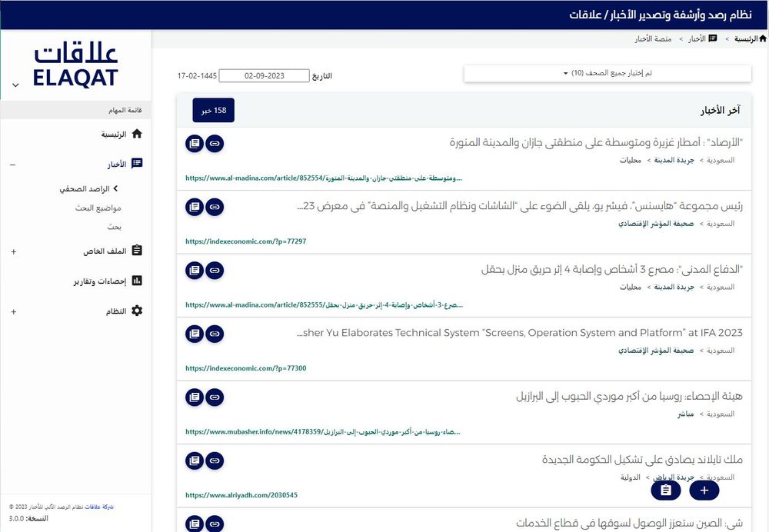
Task: Open إحصاءات وتقارير via its bar-chart icon
Action: [x=138, y=280]
